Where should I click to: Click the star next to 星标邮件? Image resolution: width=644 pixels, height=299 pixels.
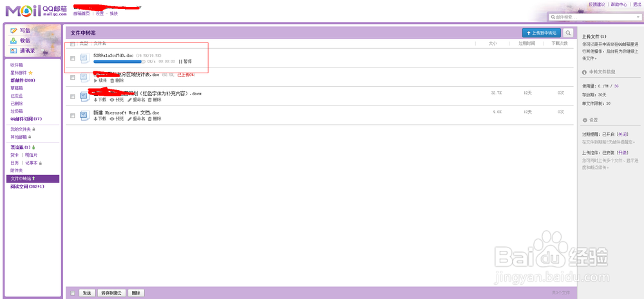30,73
